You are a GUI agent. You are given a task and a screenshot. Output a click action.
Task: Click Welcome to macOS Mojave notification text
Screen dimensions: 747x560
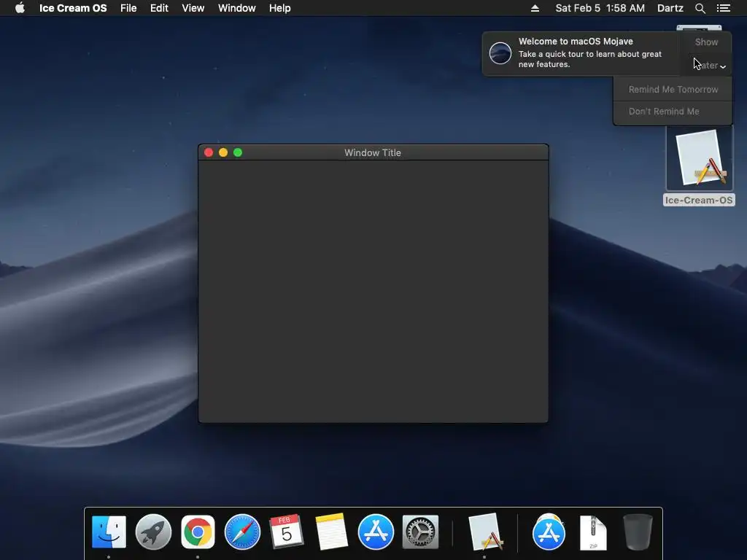(x=576, y=42)
